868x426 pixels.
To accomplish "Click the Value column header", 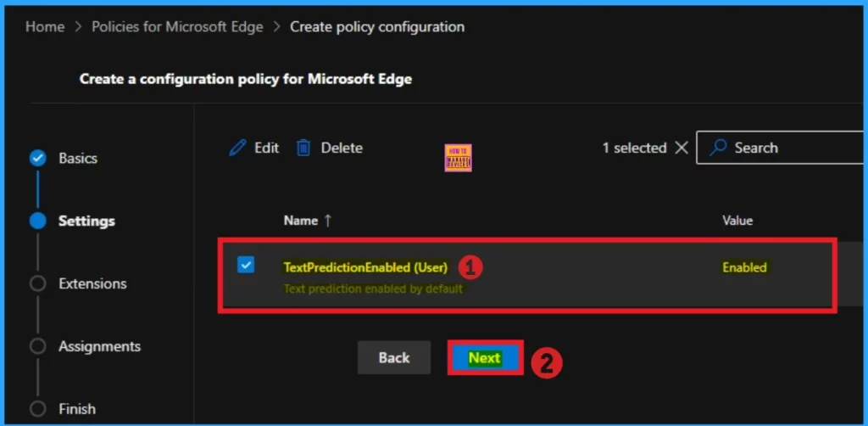I will coord(737,221).
